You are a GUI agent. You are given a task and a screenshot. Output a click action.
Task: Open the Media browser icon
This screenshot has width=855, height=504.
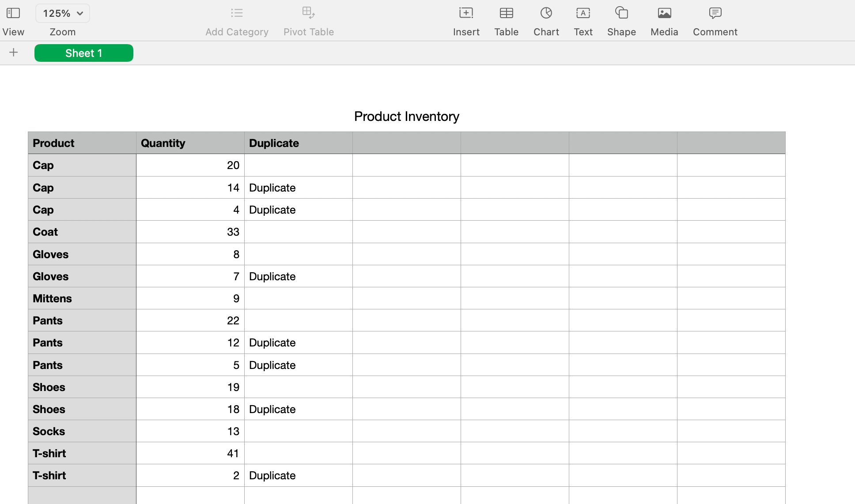coord(664,13)
